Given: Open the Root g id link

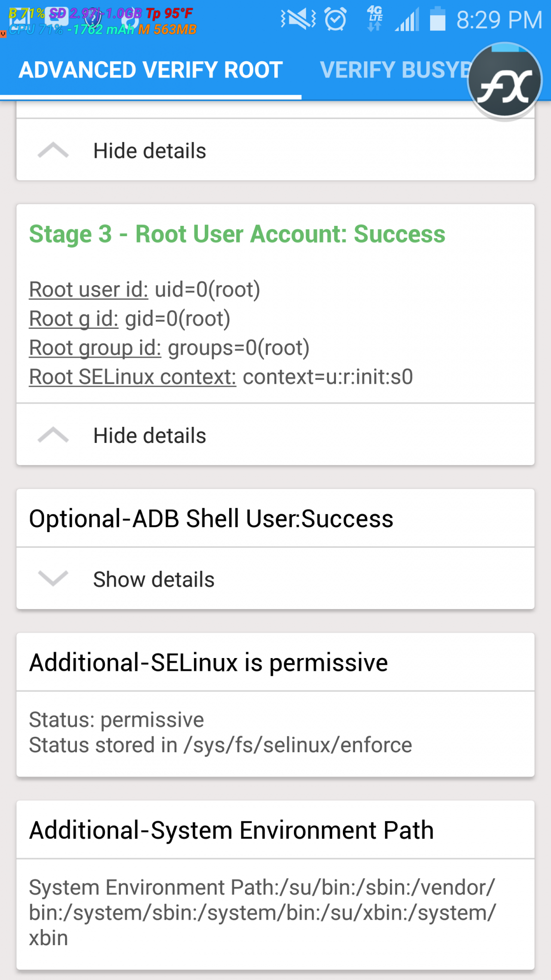Looking at the screenshot, I should (73, 319).
